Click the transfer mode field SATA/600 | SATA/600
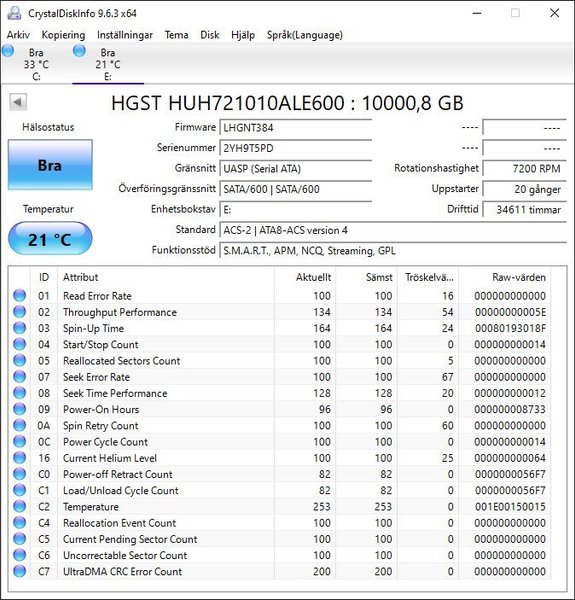Screen dimensions: 575x600 coord(296,189)
